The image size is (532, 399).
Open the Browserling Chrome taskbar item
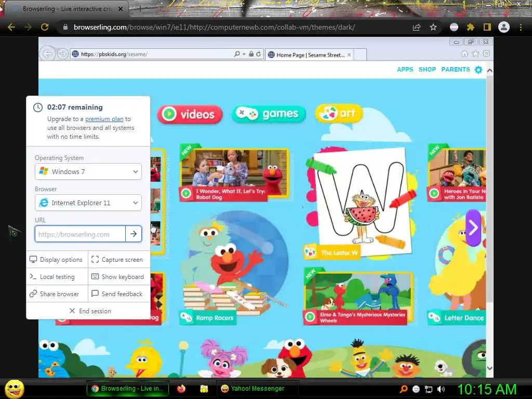(128, 389)
